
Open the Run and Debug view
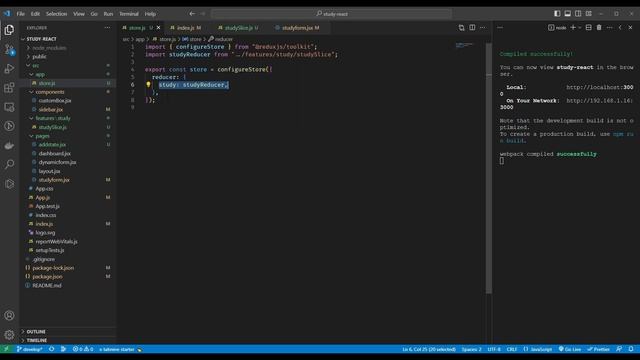tap(9, 69)
